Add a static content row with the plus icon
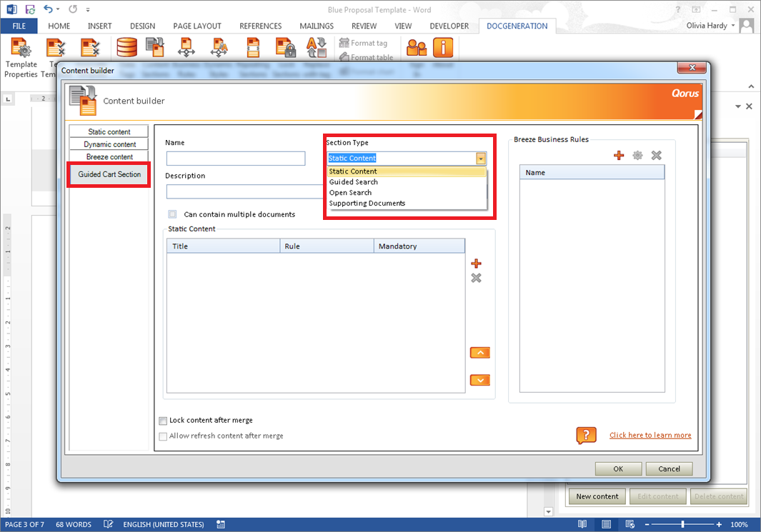The height and width of the screenshot is (532, 761). click(x=476, y=264)
